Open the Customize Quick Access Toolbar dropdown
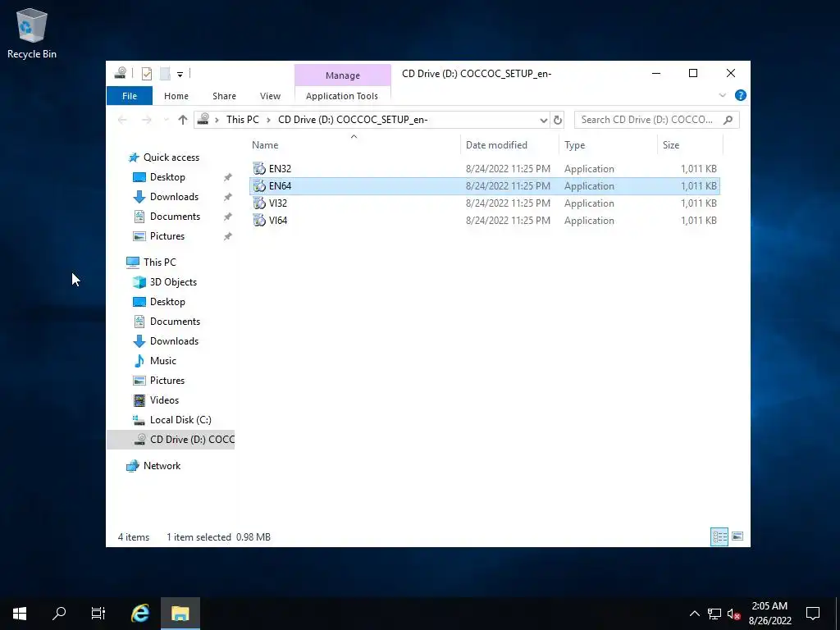This screenshot has width=840, height=630. pos(180,74)
